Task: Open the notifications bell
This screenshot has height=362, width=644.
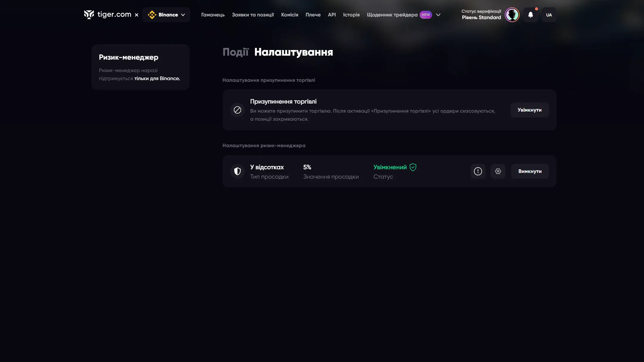Action: pos(530,15)
